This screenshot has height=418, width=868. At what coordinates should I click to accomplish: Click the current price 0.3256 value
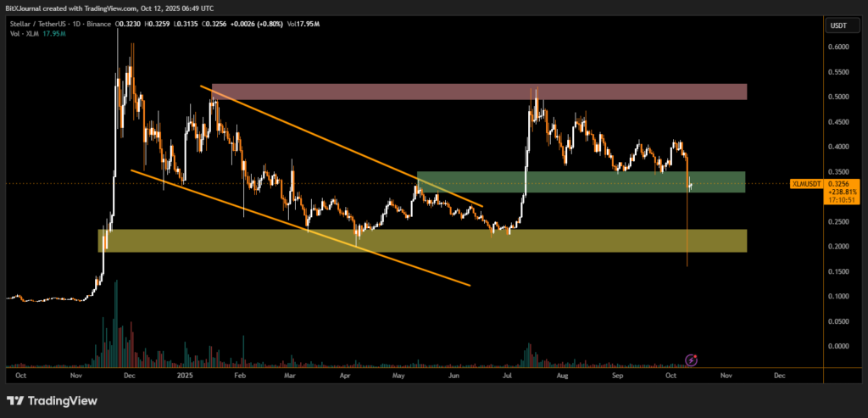click(x=837, y=183)
